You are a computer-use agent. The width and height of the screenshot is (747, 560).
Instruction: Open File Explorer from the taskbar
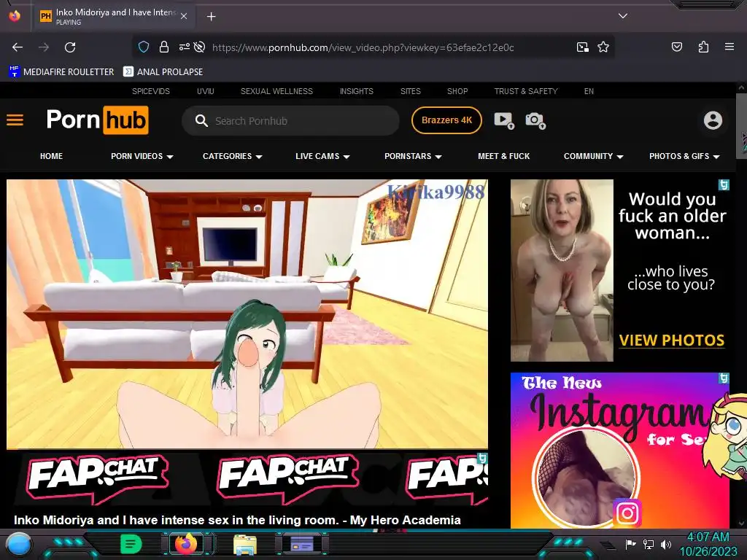245,544
